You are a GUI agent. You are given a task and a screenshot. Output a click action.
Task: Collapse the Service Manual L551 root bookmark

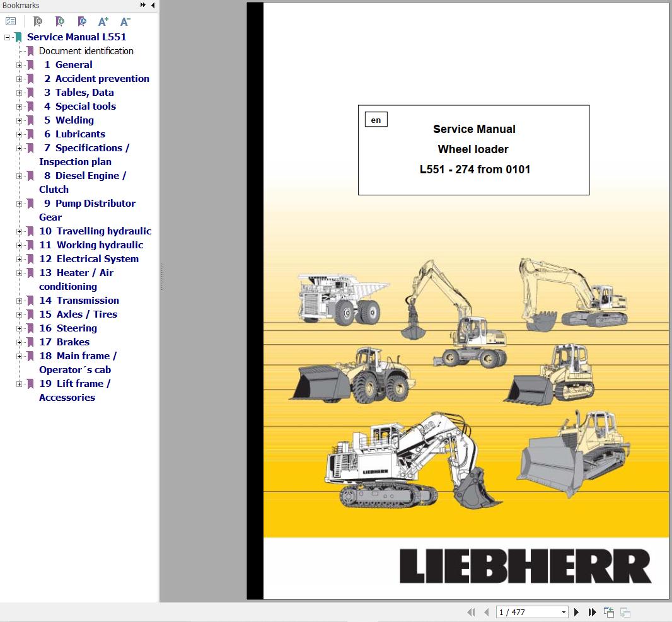point(7,37)
